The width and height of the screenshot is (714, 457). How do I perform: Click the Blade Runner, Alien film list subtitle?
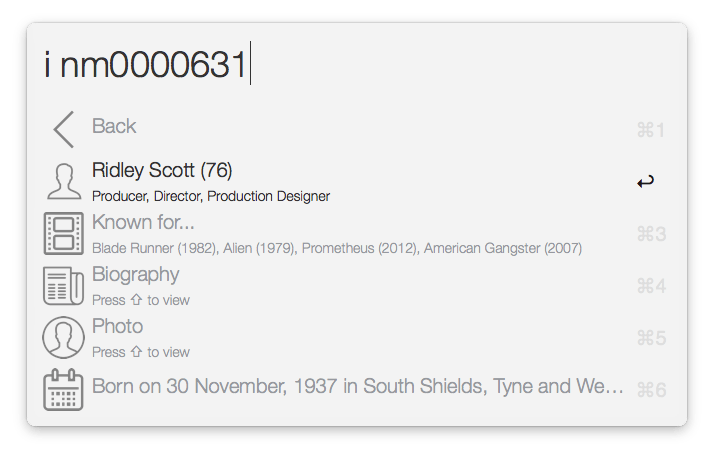tap(336, 248)
